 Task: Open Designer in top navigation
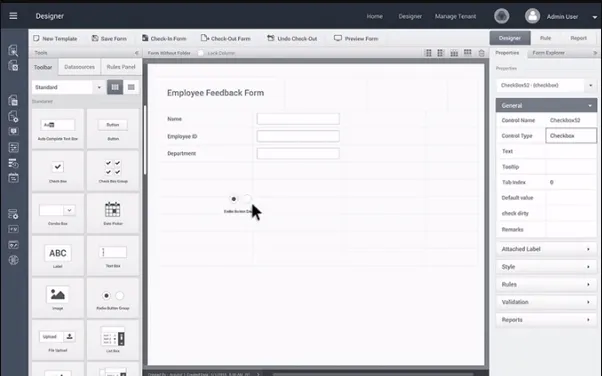[x=410, y=16]
